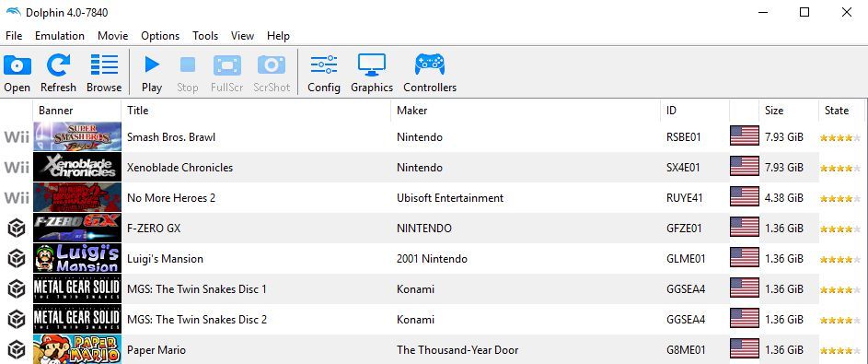
Task: Start emulation with the Play icon
Action: click(152, 65)
